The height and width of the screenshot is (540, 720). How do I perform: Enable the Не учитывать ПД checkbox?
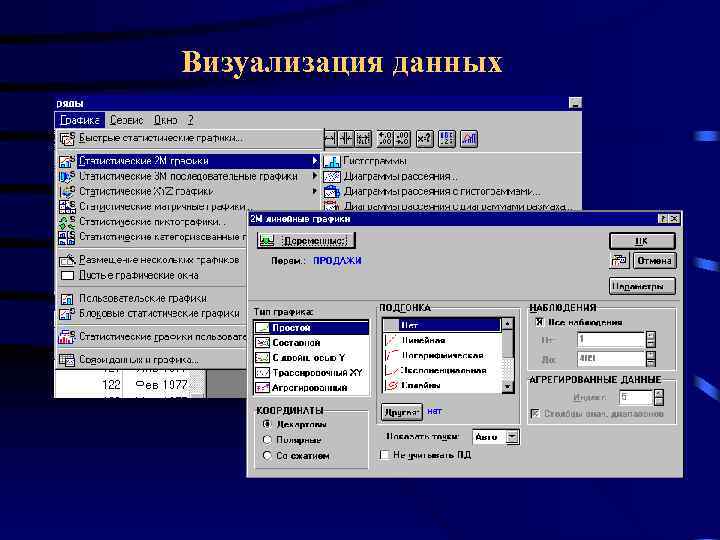click(384, 455)
